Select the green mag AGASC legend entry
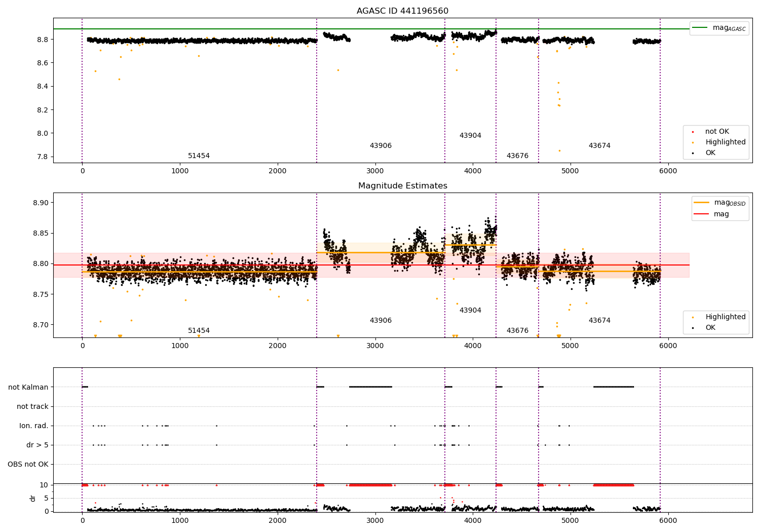The width and height of the screenshot is (760, 532). (x=719, y=28)
